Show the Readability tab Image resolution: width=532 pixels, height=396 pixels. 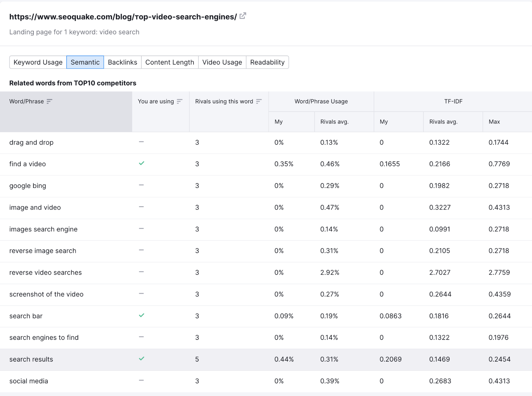(267, 62)
